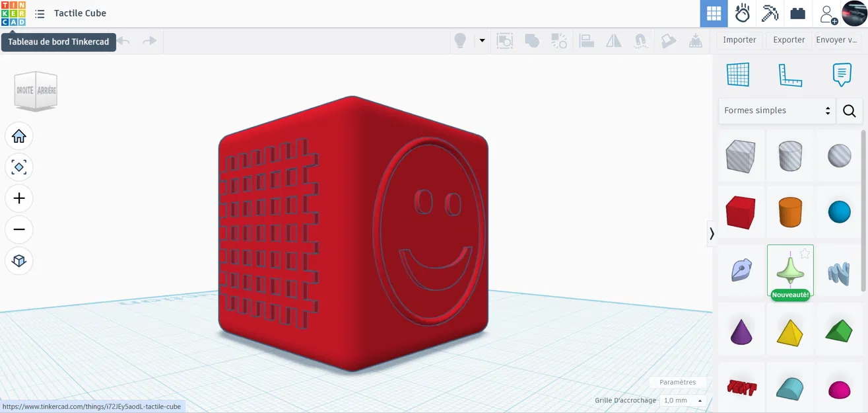Invite a collaborator with the add-user icon

827,13
